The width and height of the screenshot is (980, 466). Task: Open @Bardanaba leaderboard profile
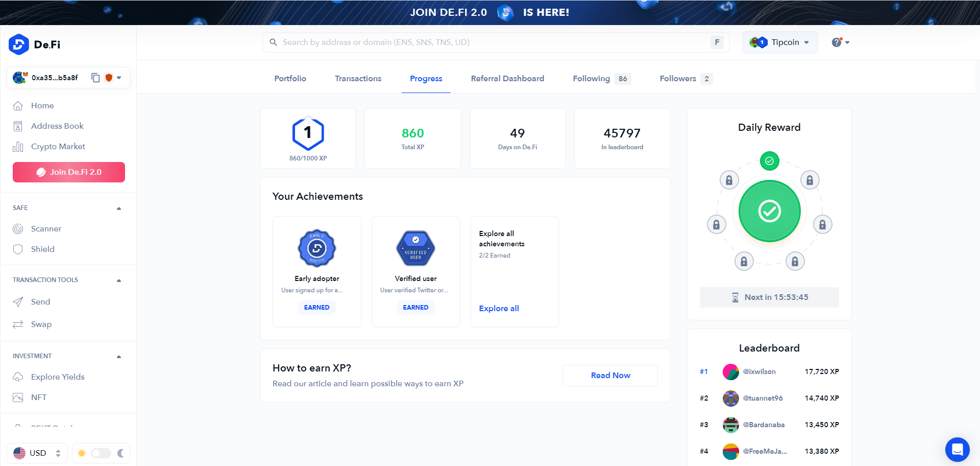pyautogui.click(x=764, y=425)
